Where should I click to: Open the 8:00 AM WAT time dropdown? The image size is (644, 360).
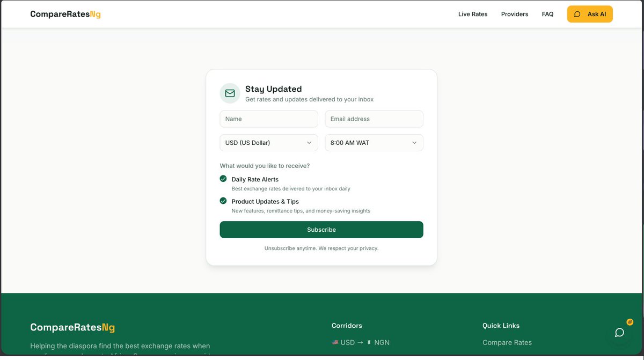(x=374, y=143)
